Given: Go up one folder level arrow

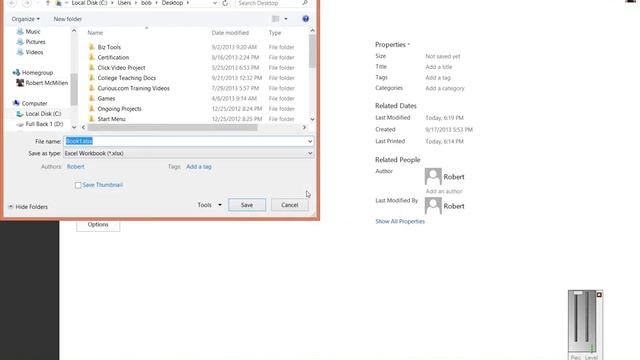Looking at the screenshot, I should [x=47, y=3].
